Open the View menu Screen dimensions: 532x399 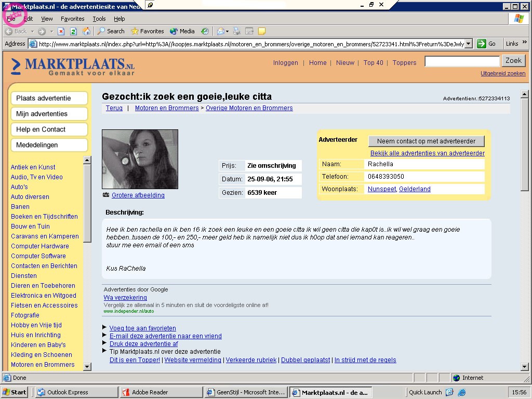tap(47, 19)
